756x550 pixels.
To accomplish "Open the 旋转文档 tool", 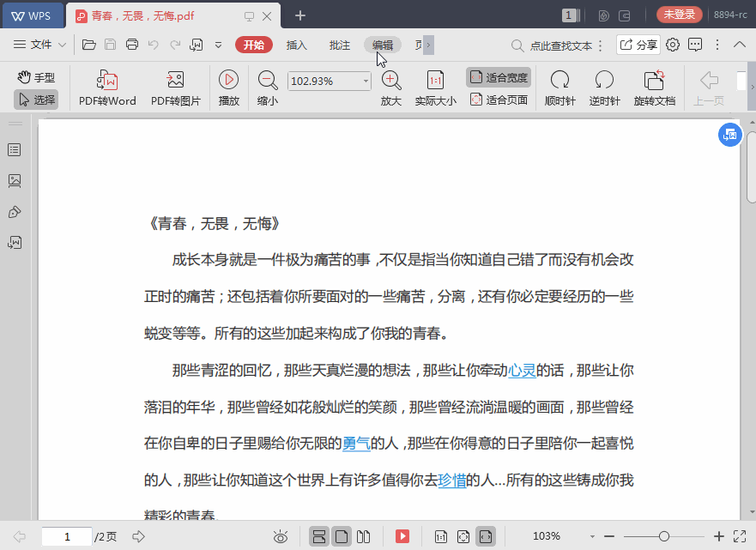I will pos(654,88).
